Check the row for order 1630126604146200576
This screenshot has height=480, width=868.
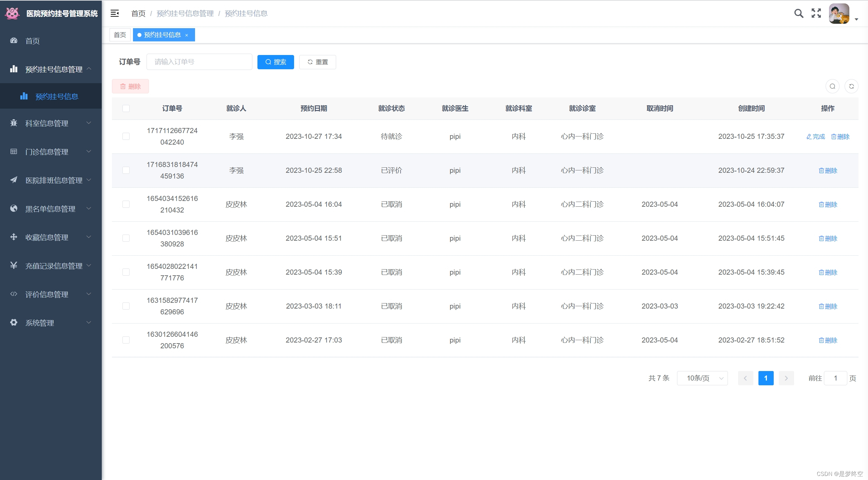pyautogui.click(x=126, y=340)
